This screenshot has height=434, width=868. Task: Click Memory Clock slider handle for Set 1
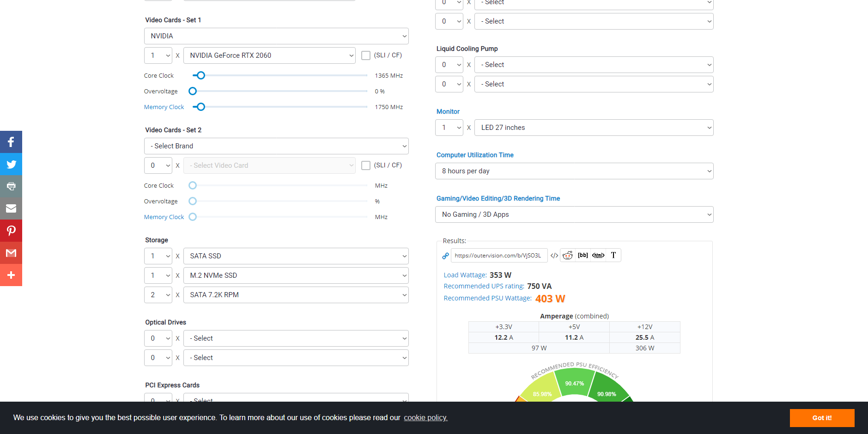[201, 107]
